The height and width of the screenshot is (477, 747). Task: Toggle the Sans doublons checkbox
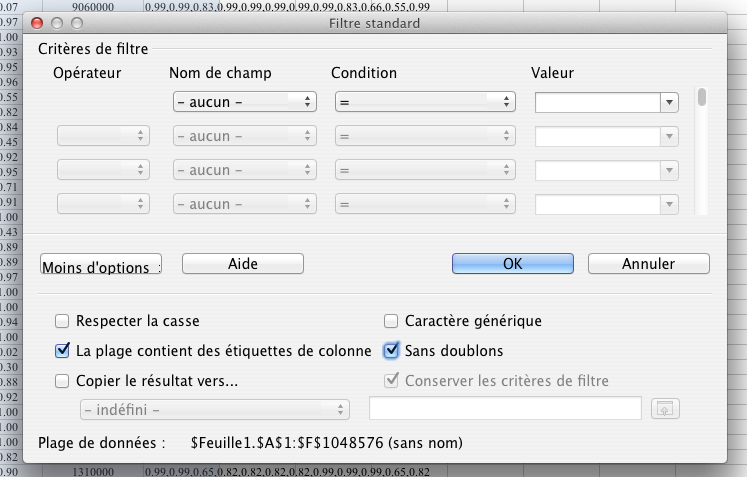coord(392,351)
